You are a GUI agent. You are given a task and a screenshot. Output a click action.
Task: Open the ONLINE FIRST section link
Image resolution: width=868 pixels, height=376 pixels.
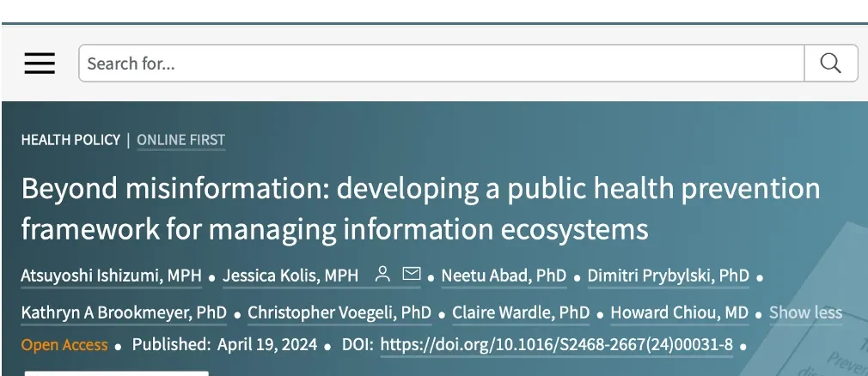pyautogui.click(x=180, y=140)
